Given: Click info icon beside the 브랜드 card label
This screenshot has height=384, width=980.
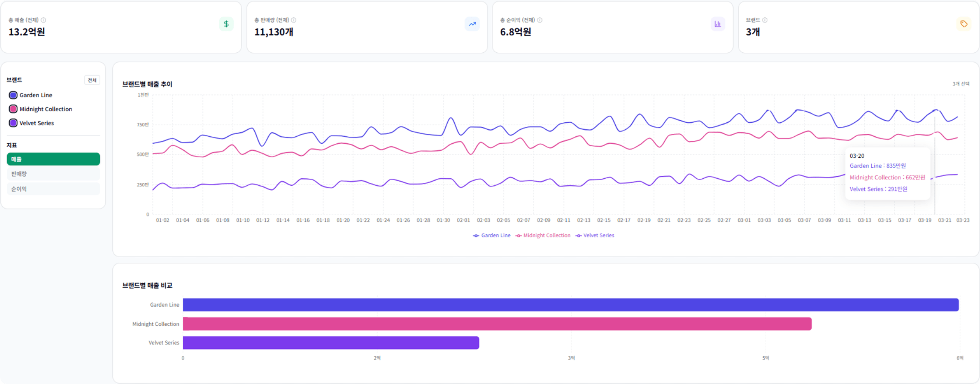Looking at the screenshot, I should [x=765, y=20].
